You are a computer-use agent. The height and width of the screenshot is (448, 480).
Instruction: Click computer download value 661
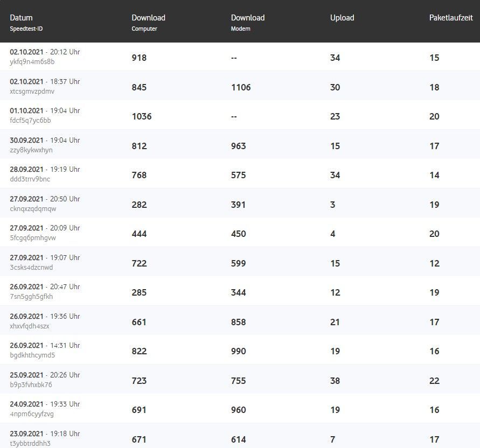[x=140, y=322]
